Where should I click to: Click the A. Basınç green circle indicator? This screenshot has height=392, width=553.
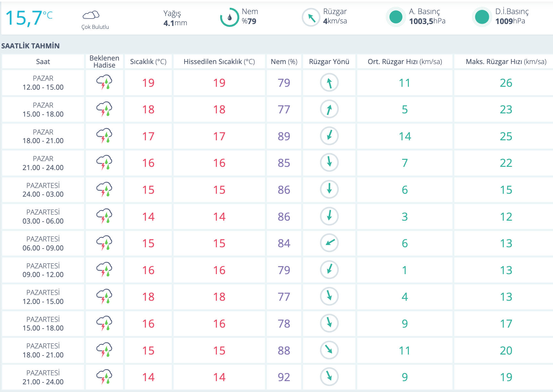(396, 17)
